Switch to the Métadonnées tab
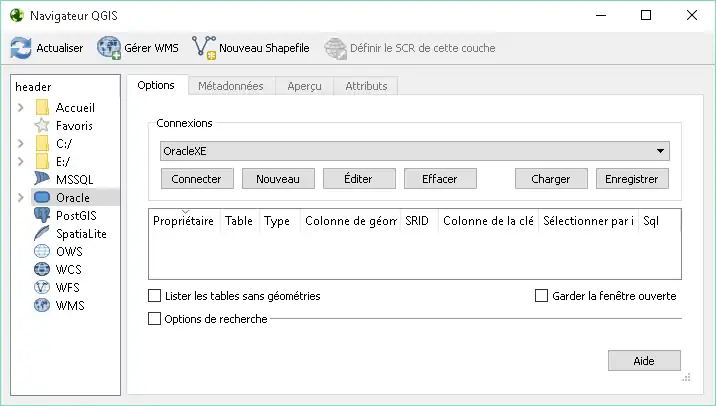 [x=231, y=86]
